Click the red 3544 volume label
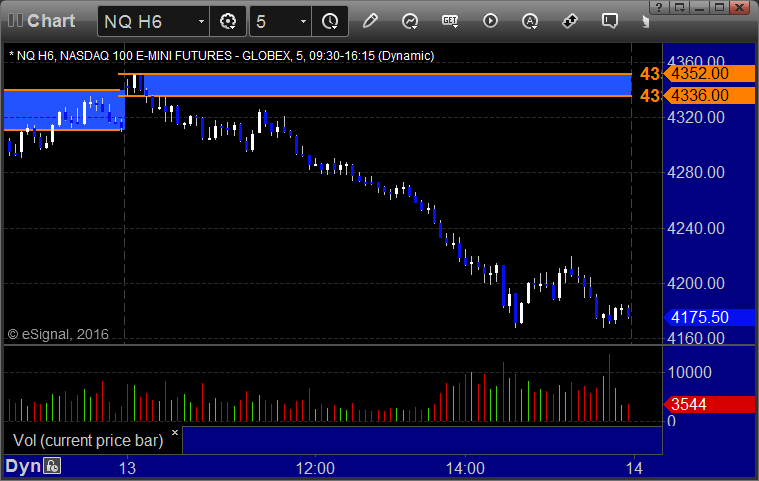 point(709,404)
